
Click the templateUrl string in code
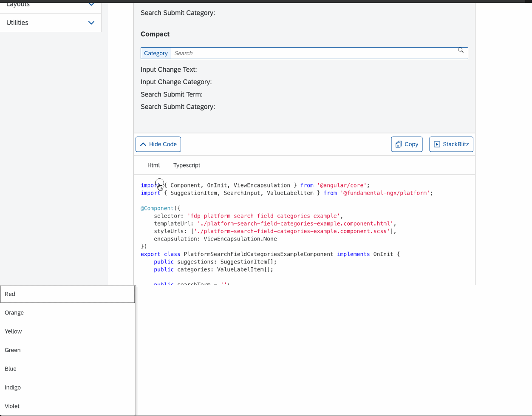click(295, 224)
